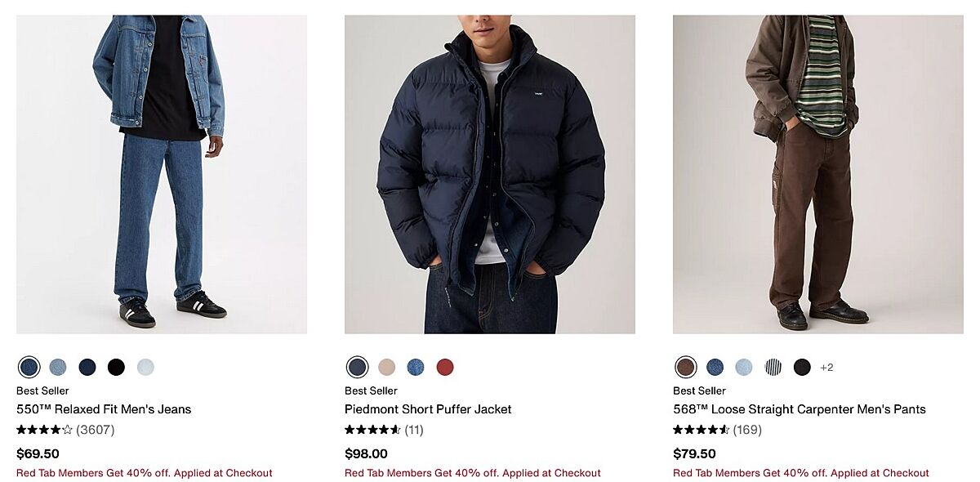
Task: Expand the +2 more colors for carpenter pants
Action: (826, 367)
